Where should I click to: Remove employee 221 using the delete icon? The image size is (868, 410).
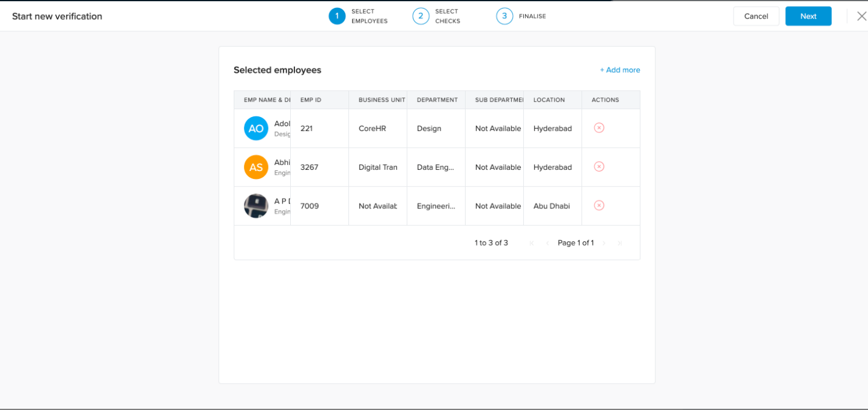(599, 127)
